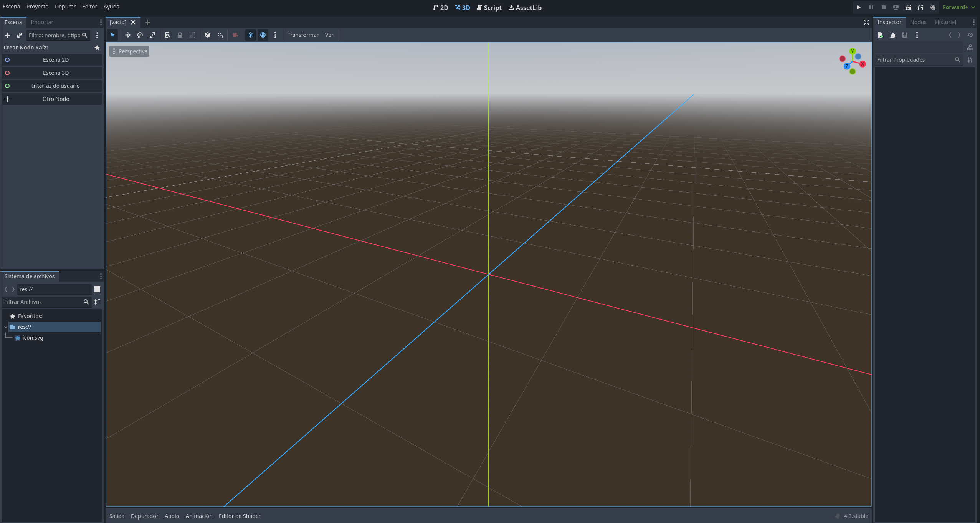
Task: Create new resource icon in Inspector
Action: click(881, 35)
